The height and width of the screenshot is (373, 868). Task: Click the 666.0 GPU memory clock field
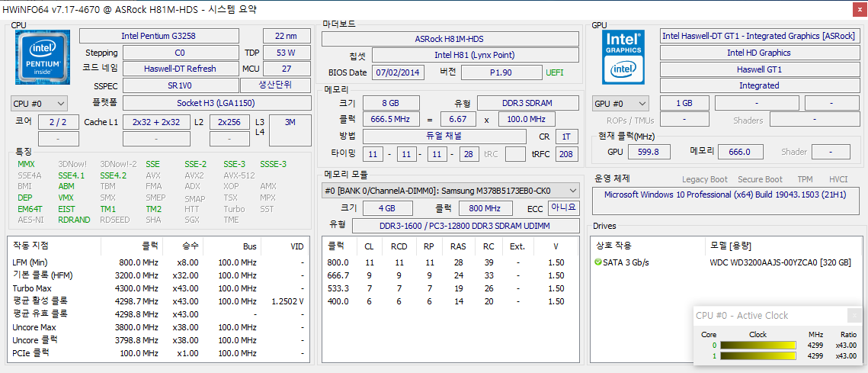coord(739,151)
